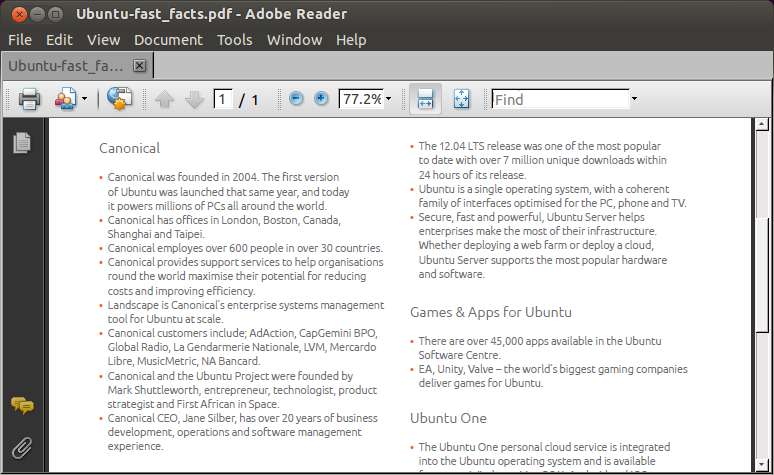Open the Comments panel icon
Image resolution: width=774 pixels, height=475 pixels.
pos(22,405)
